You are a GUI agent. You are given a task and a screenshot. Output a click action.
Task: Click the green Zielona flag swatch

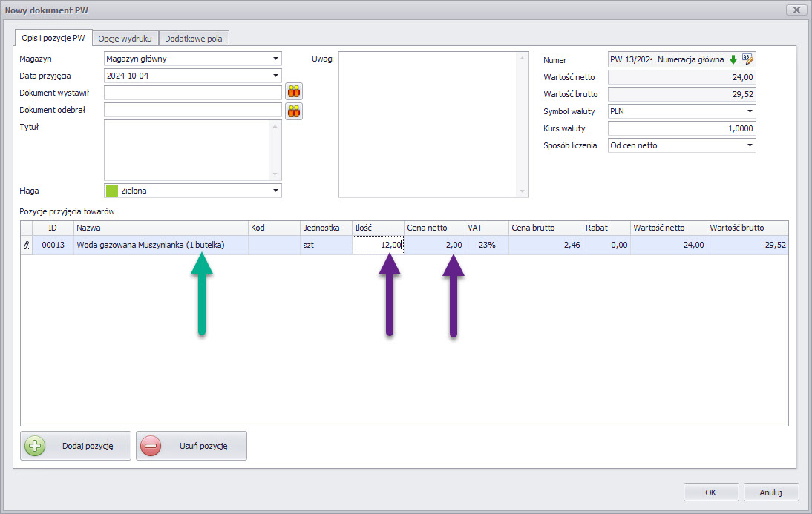click(x=113, y=191)
